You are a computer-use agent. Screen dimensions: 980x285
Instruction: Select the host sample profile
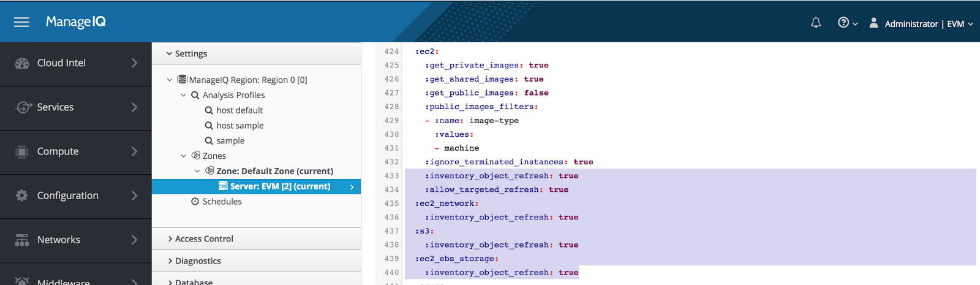[240, 126]
